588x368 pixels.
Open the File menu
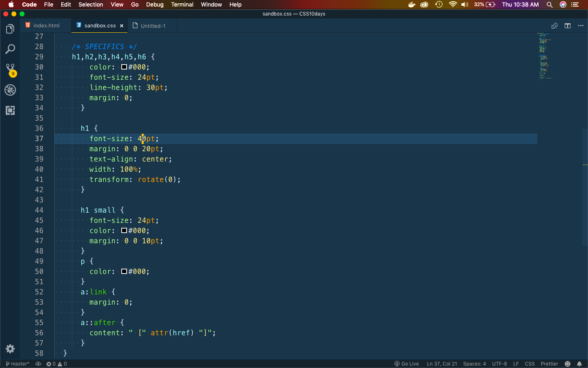(49, 4)
